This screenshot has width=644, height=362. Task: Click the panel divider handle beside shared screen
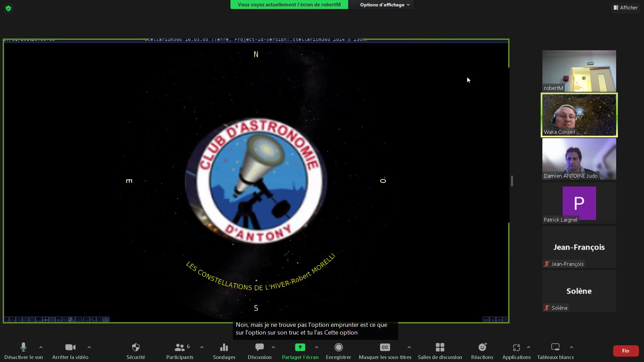tap(512, 181)
